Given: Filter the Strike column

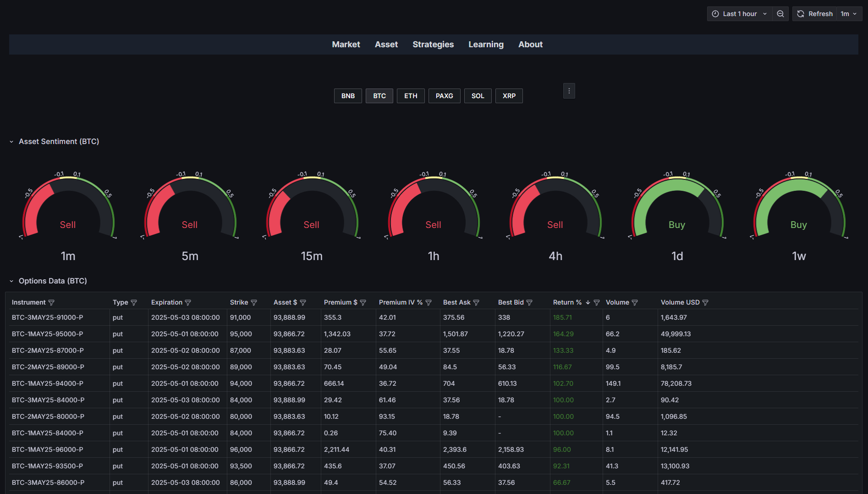Looking at the screenshot, I should (254, 303).
